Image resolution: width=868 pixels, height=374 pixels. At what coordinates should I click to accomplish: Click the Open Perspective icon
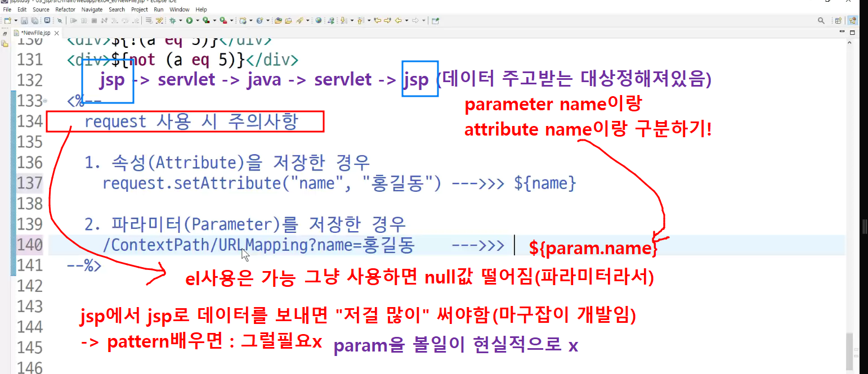pos(839,21)
